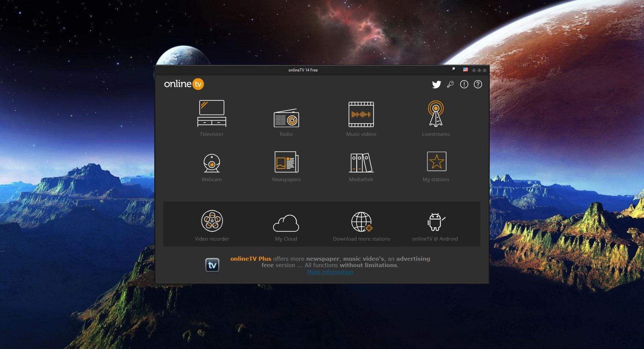
Task: Close the onlineTV window
Action: [x=484, y=70]
